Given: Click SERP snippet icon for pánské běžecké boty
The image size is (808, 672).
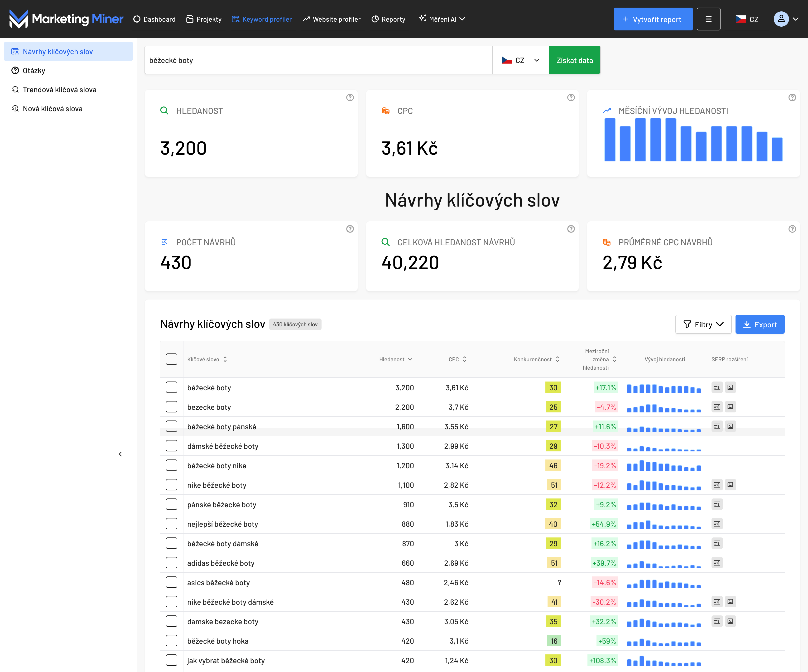Looking at the screenshot, I should click(717, 504).
